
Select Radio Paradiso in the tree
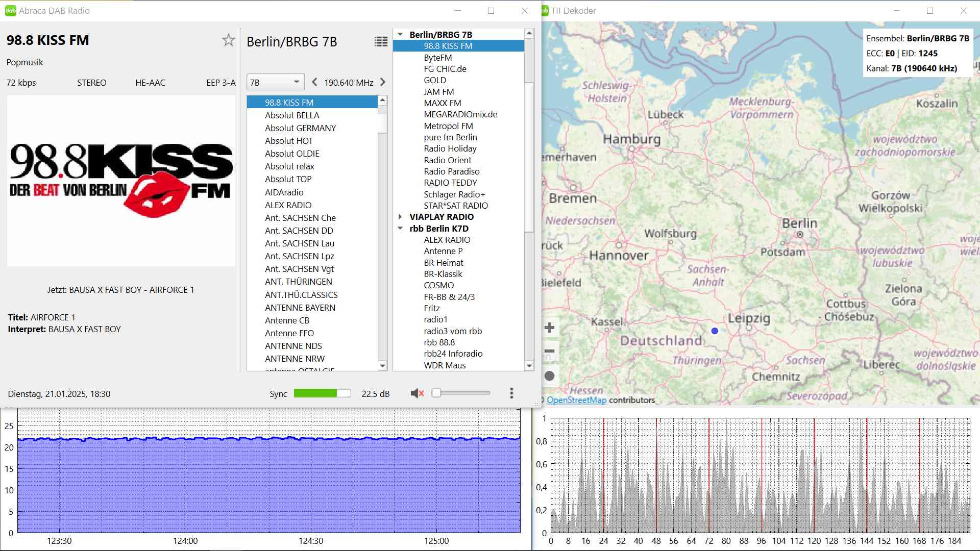pyautogui.click(x=451, y=171)
